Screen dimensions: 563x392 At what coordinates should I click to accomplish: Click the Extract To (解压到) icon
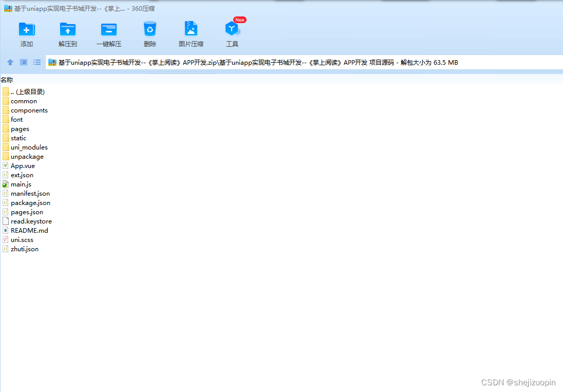(67, 29)
